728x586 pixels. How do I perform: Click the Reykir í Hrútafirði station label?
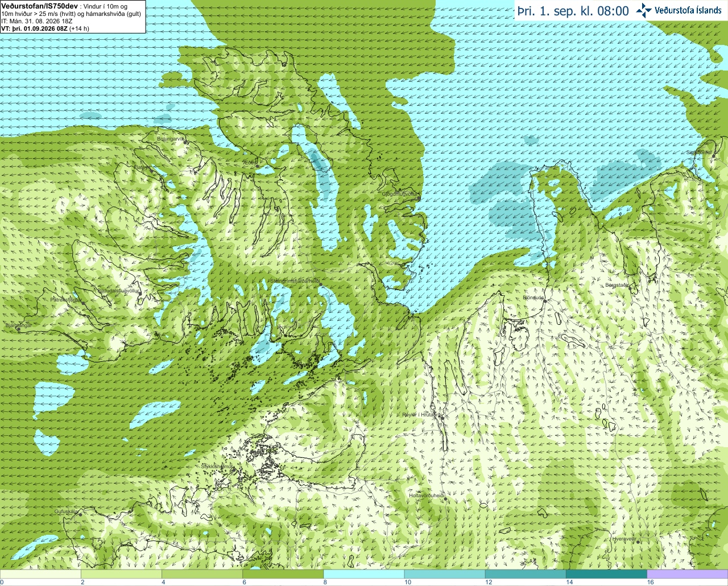click(x=422, y=415)
